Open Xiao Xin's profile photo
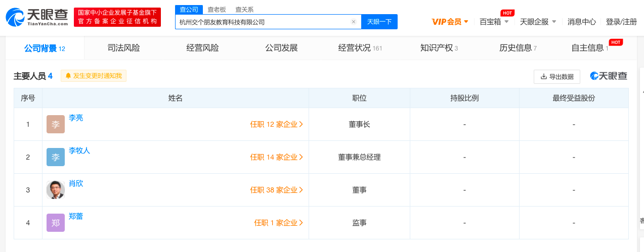 pos(56,190)
